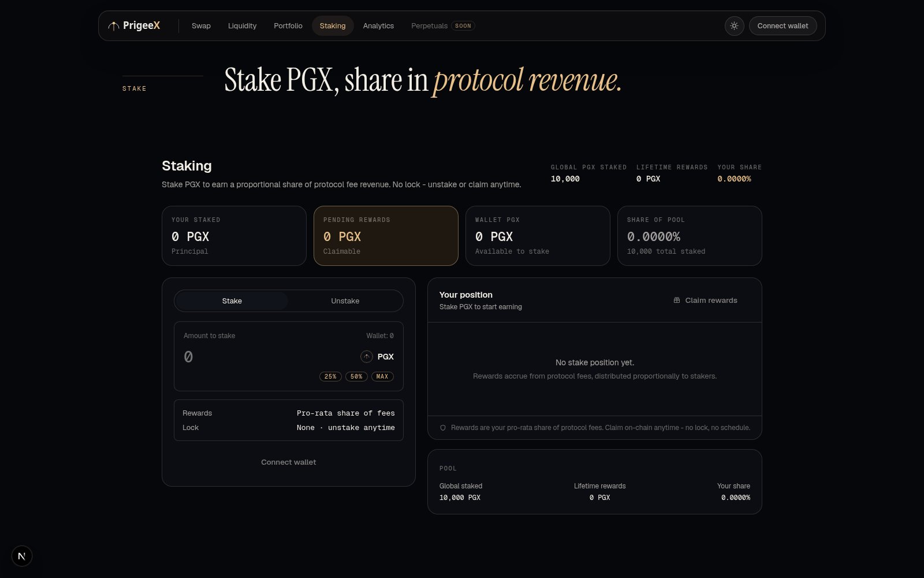Click Connect wallet below the stake form
Image resolution: width=924 pixels, height=578 pixels.
pyautogui.click(x=289, y=462)
